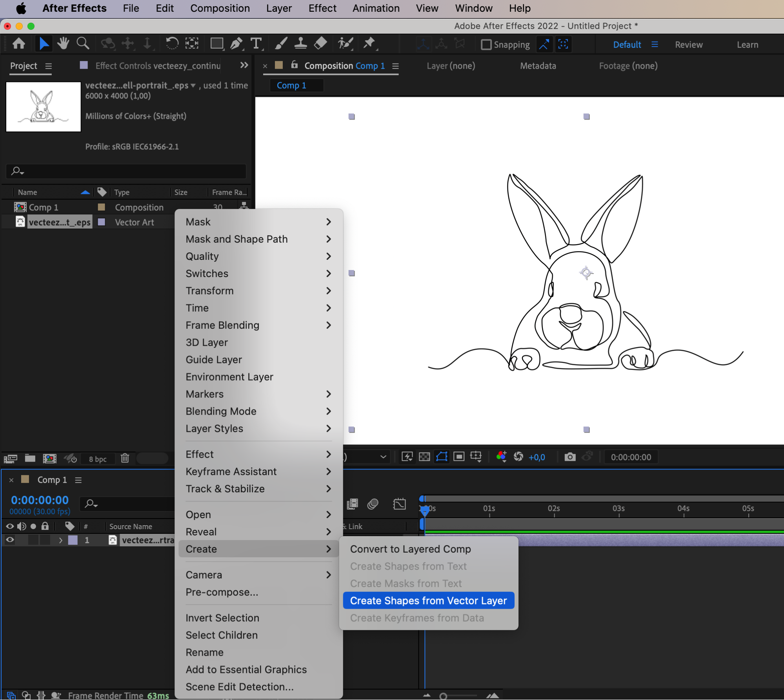Open the region of interest button

coord(458,457)
